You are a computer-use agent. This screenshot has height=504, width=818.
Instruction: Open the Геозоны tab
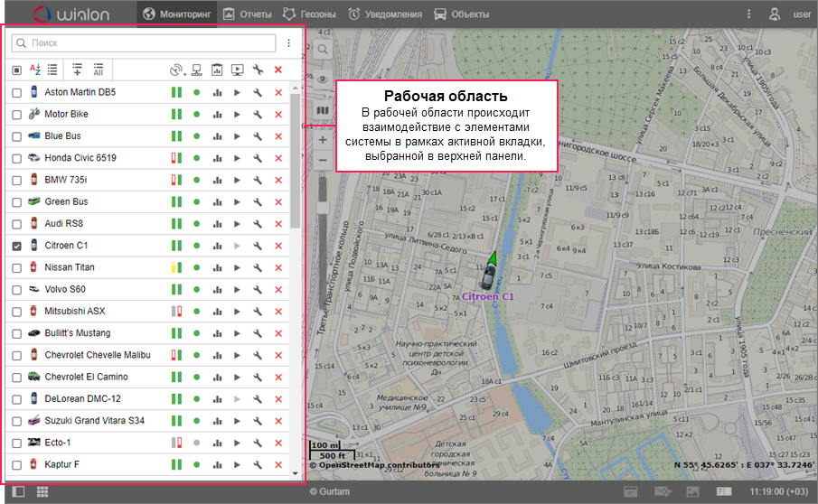tap(310, 14)
